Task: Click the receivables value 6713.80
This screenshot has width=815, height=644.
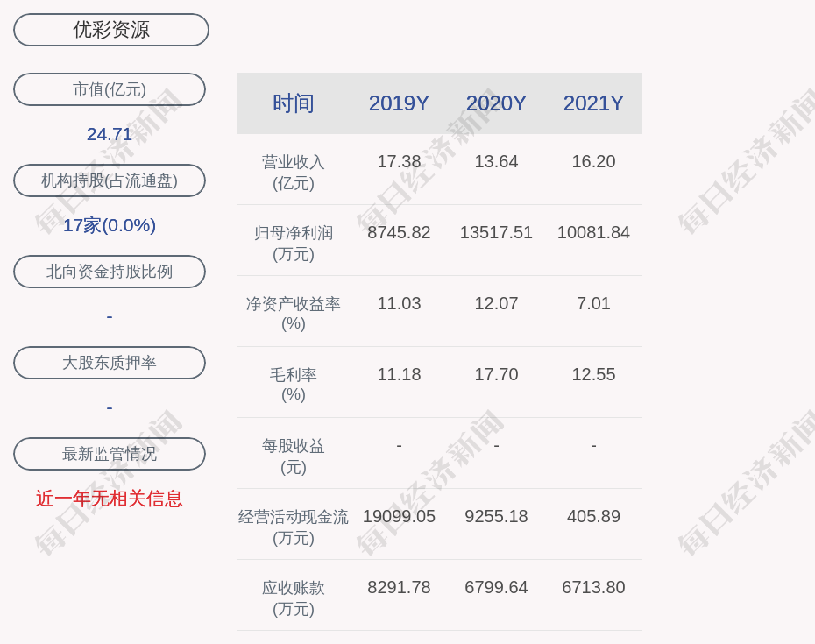Action: pos(593,587)
